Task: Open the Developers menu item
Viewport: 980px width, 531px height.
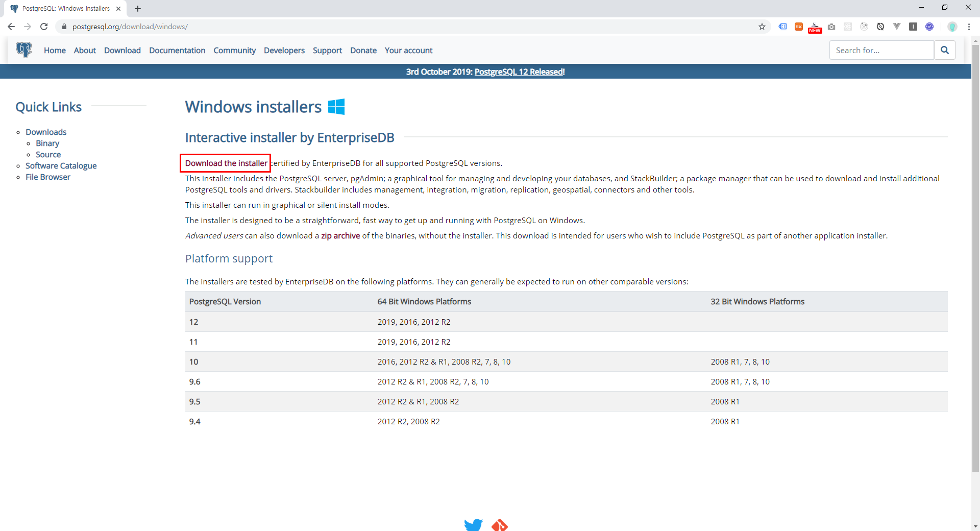Action: click(284, 50)
